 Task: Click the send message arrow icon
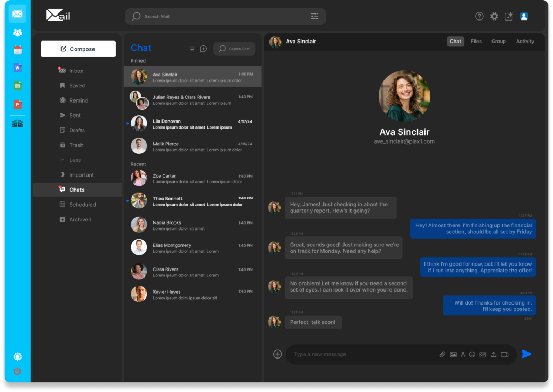coord(527,354)
